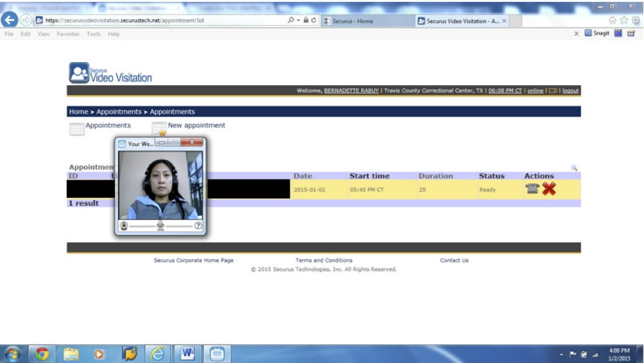The image size is (644, 363).
Task: Click the address bar URL field
Action: point(160,20)
